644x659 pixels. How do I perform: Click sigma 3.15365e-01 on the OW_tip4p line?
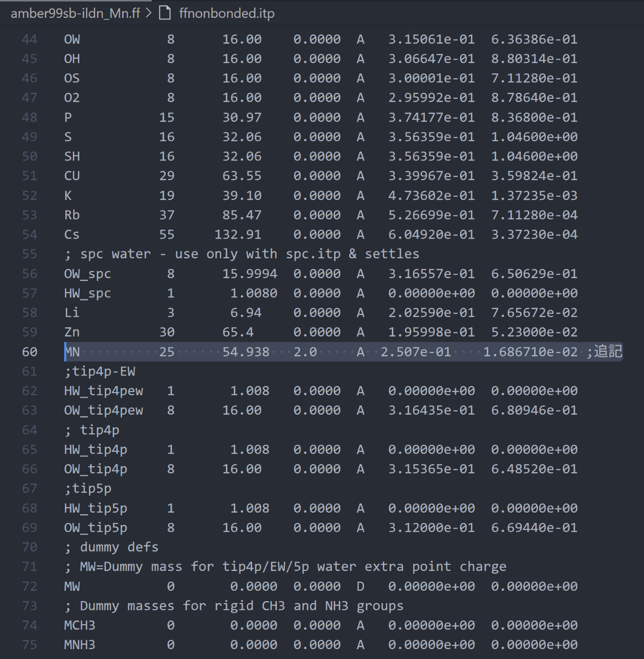click(431, 469)
